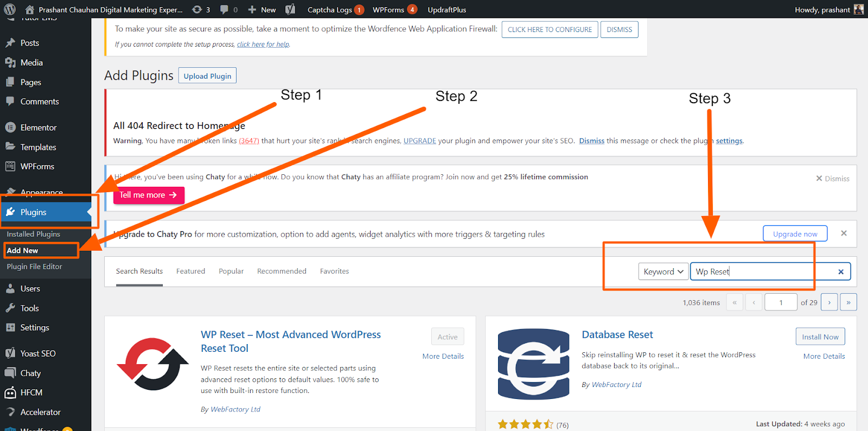Dismiss the Wordfence firewall notice
The image size is (868, 431).
[x=619, y=29]
